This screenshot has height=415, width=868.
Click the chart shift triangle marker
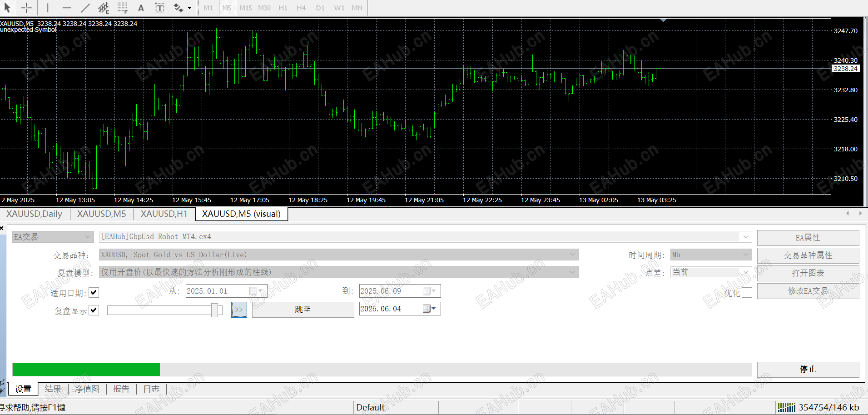click(664, 20)
